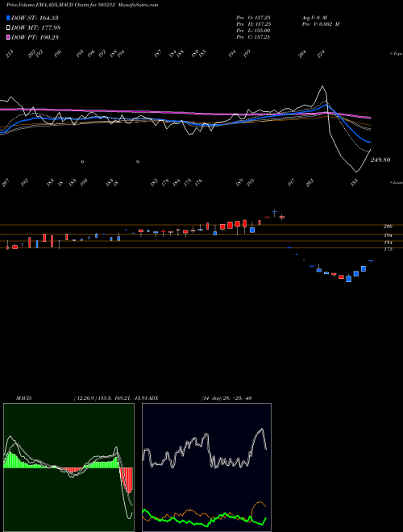Image resolution: width=403 pixels, height=532 pixels.
Task: Click the '<Tops' label at right edge
Action: click(397, 54)
